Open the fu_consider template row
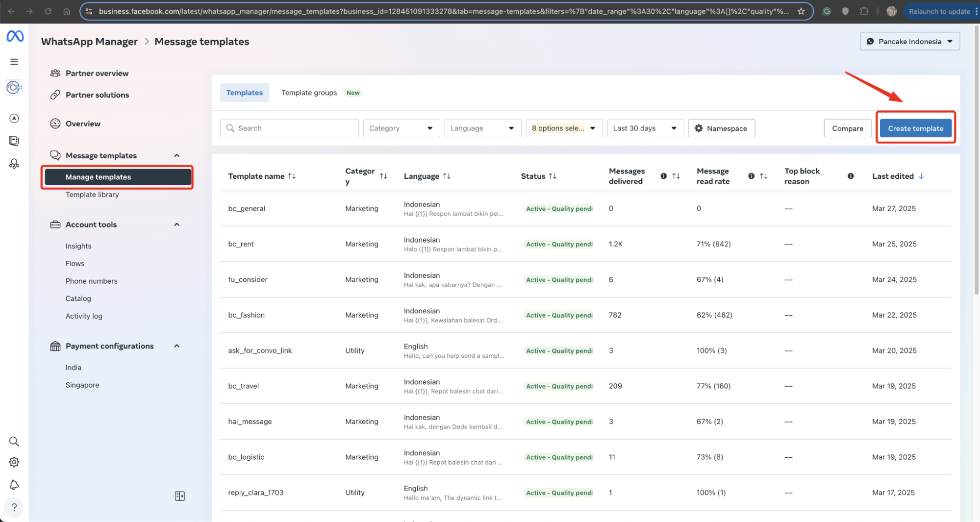980x522 pixels. coord(586,279)
